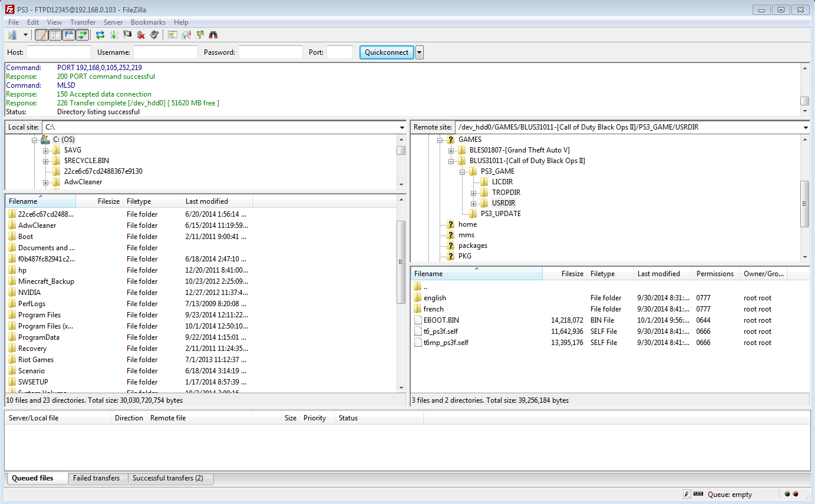The width and height of the screenshot is (815, 504).
Task: Open the Site Manager icon
Action: click(12, 35)
